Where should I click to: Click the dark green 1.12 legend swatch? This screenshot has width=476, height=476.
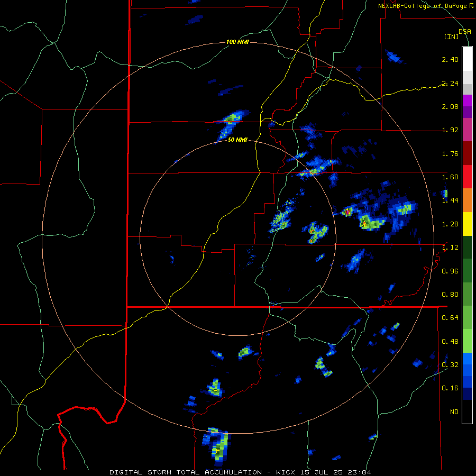(467, 247)
